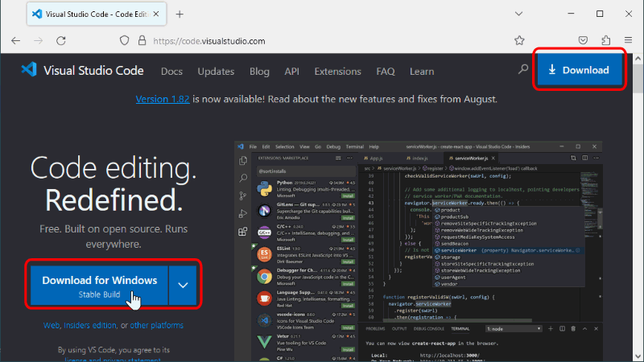Image resolution: width=644 pixels, height=362 pixels.
Task: Click ESLint extension logo in hero screenshot
Action: (x=265, y=254)
